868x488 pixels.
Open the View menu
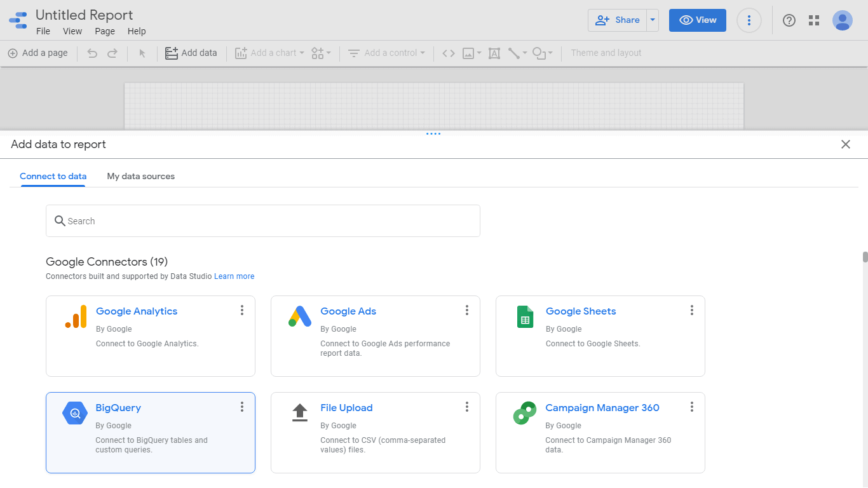(72, 31)
